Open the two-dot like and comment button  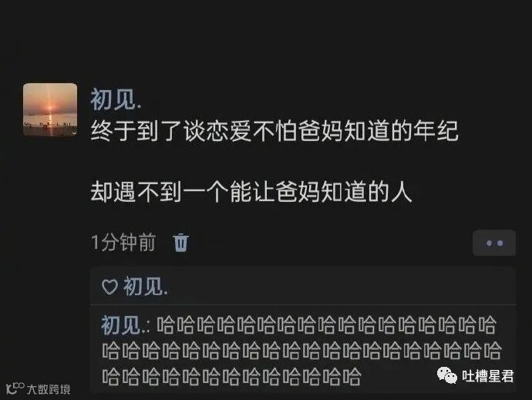[494, 243]
